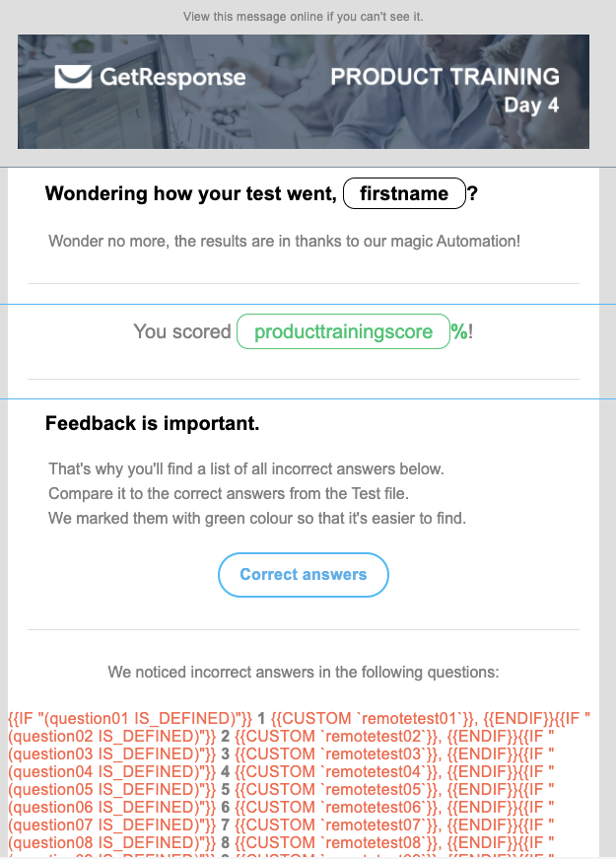Click the 'Wondering how your test went' heading
This screenshot has width=616, height=859.
(190, 193)
